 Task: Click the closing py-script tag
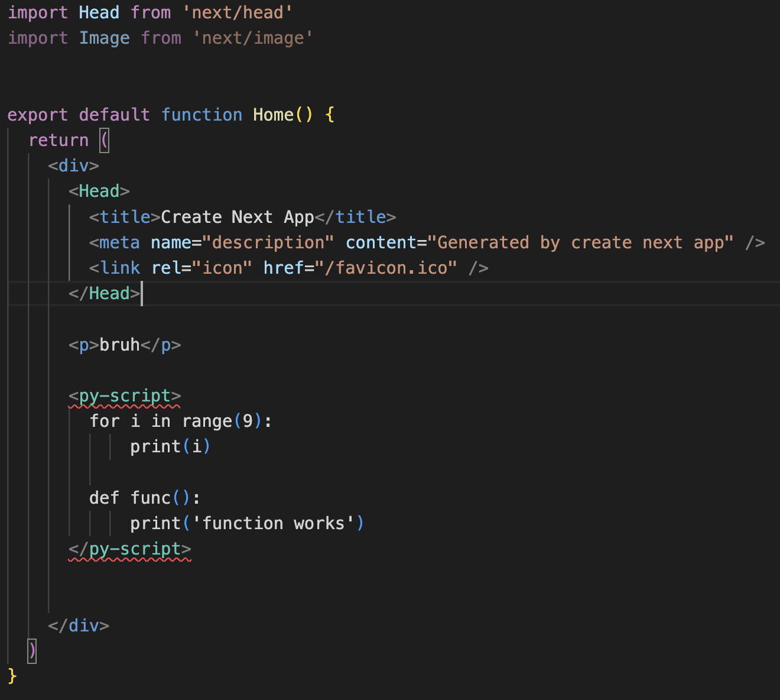(x=129, y=549)
